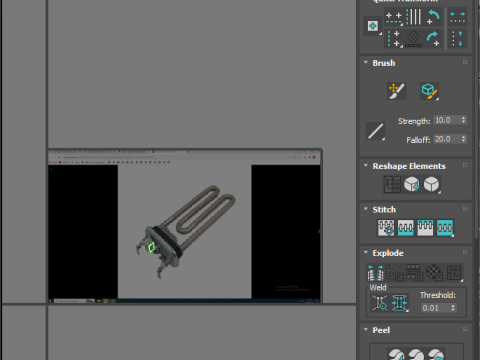The height and width of the screenshot is (360, 480).
Task: Click the heating element texture image in viewport
Action: [x=185, y=226]
